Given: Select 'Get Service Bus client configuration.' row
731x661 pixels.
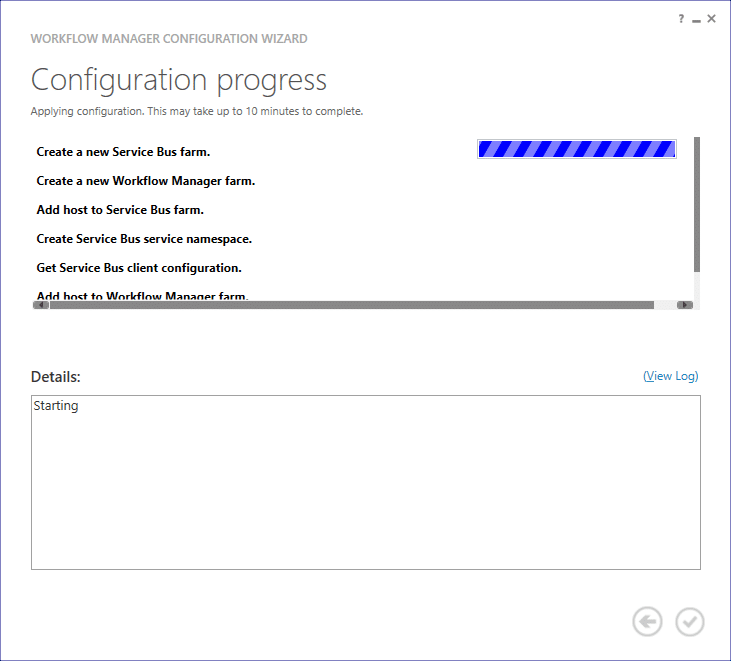Looking at the screenshot, I should coord(139,268).
